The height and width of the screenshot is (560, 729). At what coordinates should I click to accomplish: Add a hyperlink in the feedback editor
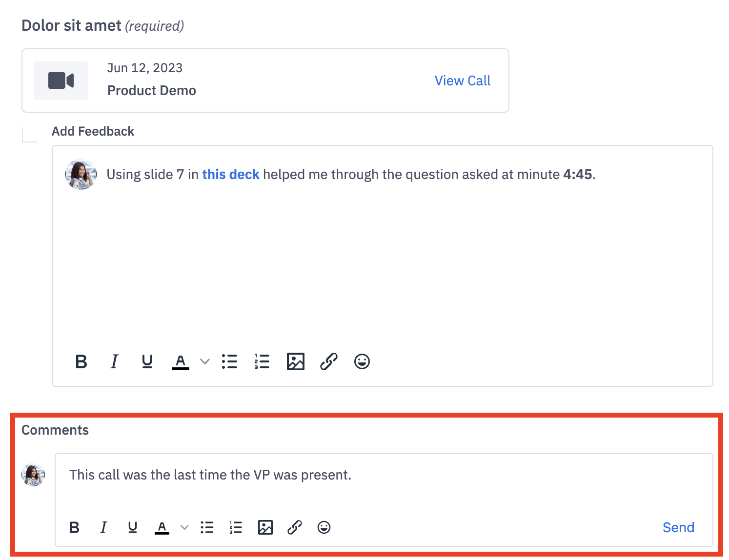point(329,361)
